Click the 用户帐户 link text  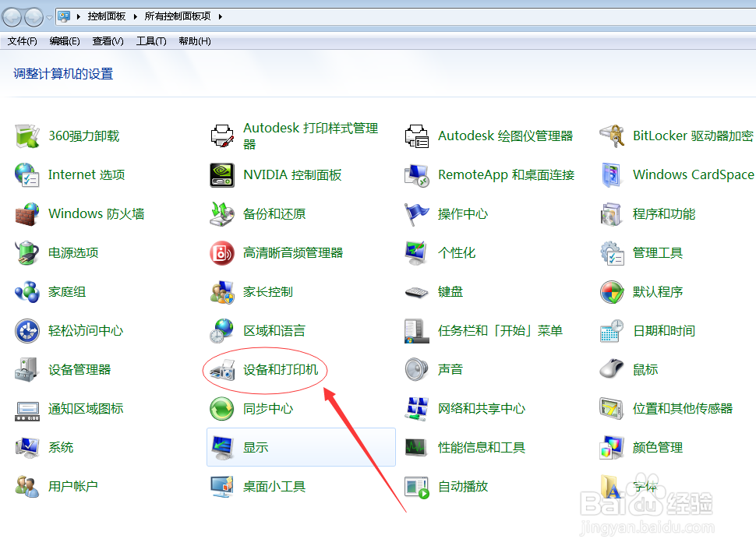(73, 487)
